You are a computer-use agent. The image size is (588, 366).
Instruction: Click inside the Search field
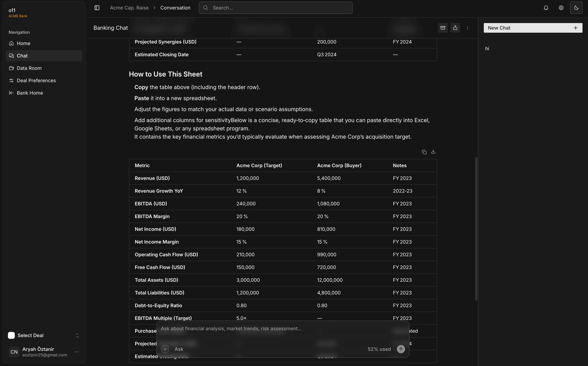(x=275, y=8)
